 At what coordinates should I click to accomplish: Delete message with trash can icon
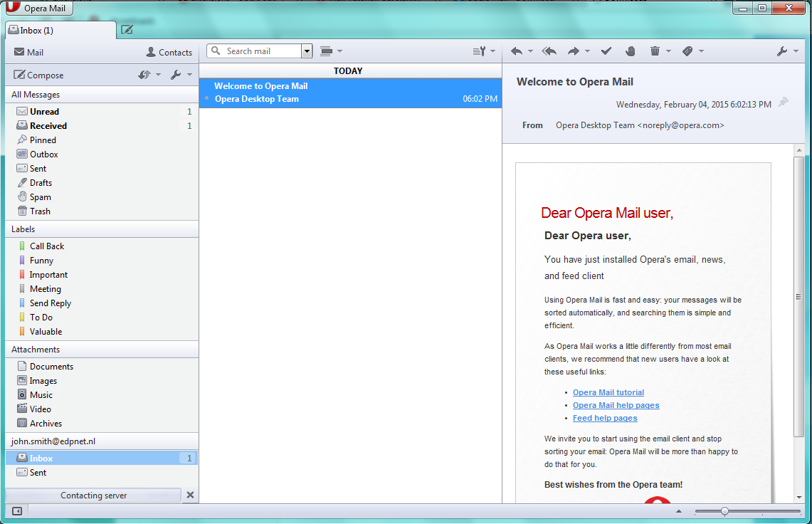(655, 51)
